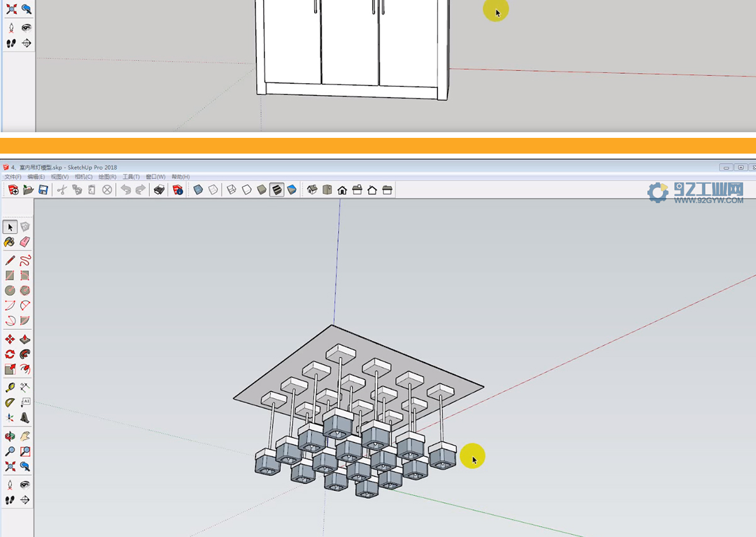Choose the Protractor tool
The height and width of the screenshot is (537, 756).
point(10,403)
